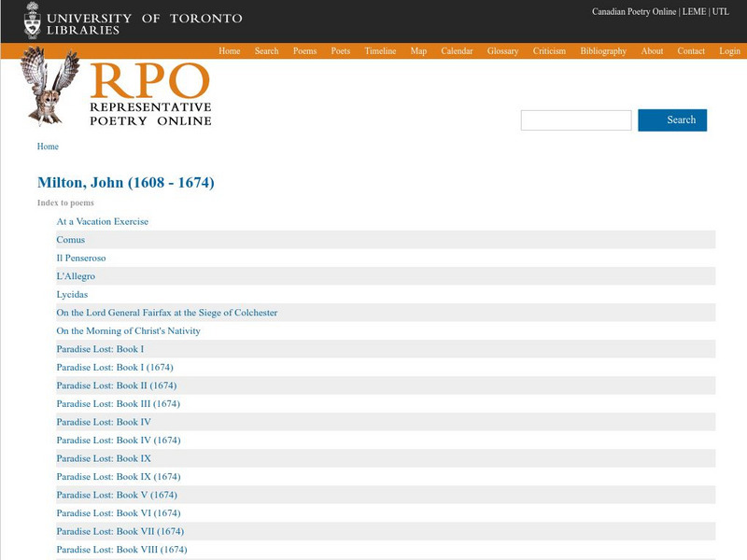
Task: Open the poem Il Penseroso
Action: (81, 258)
